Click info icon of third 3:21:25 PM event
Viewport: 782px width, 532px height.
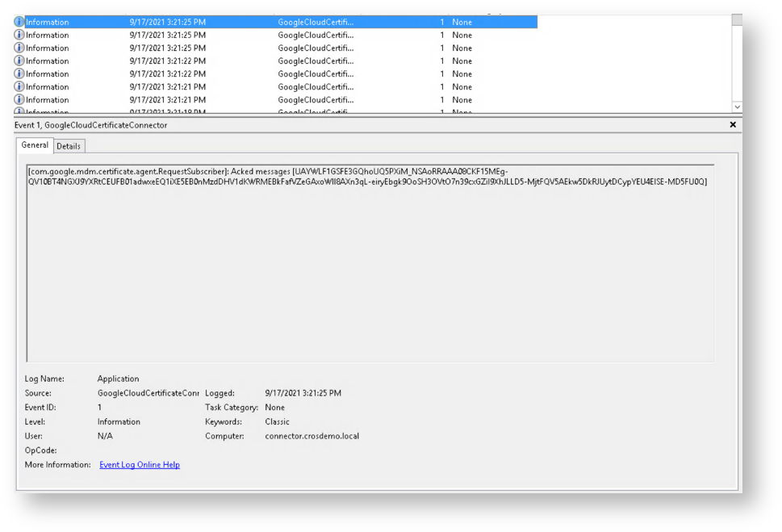[19, 48]
